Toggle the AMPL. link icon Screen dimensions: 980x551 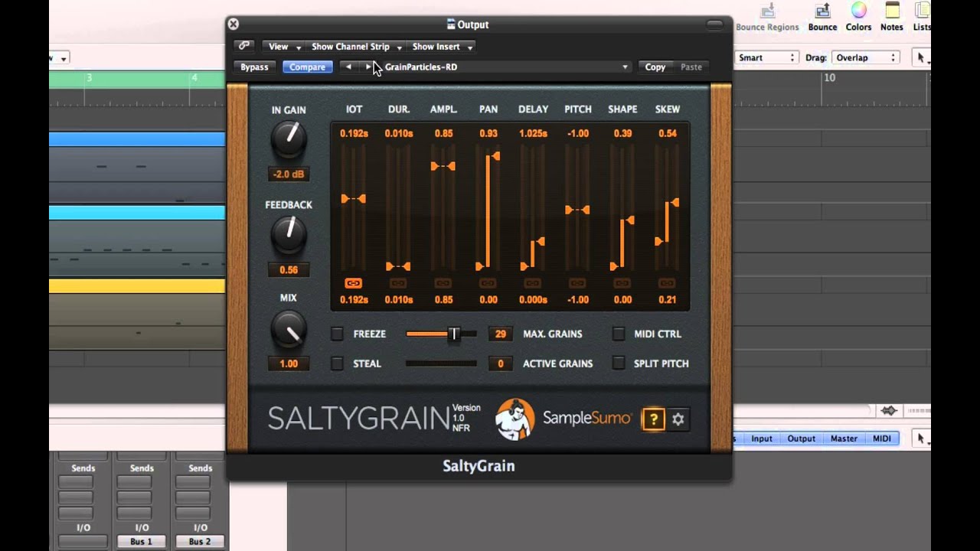[443, 283]
